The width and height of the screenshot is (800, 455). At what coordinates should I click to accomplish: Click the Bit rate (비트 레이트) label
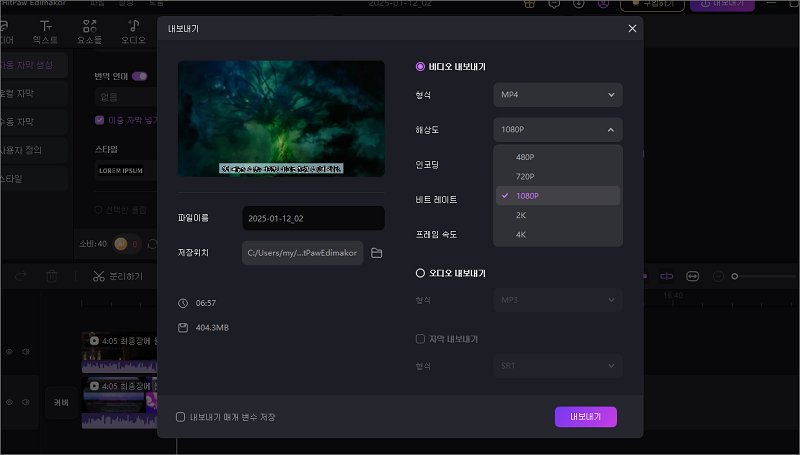pyautogui.click(x=436, y=199)
